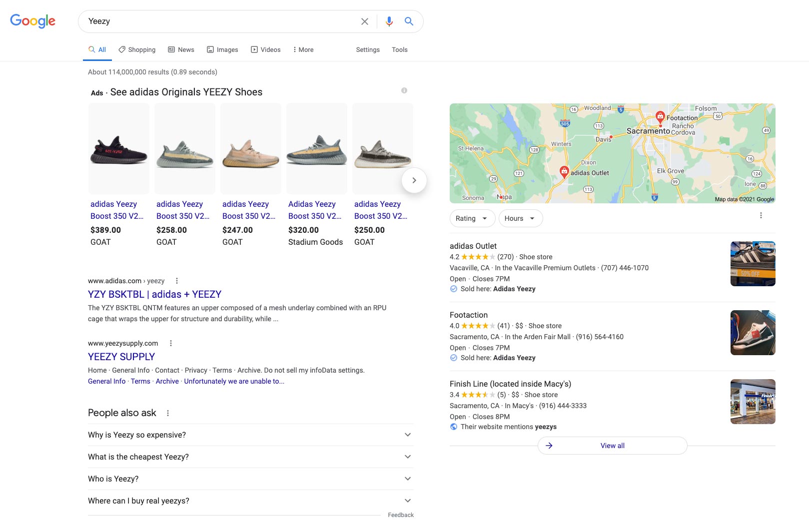Screen dimensions: 809x532
Task: Open the $389.00 black Yeezy thumbnail
Action: point(119,149)
